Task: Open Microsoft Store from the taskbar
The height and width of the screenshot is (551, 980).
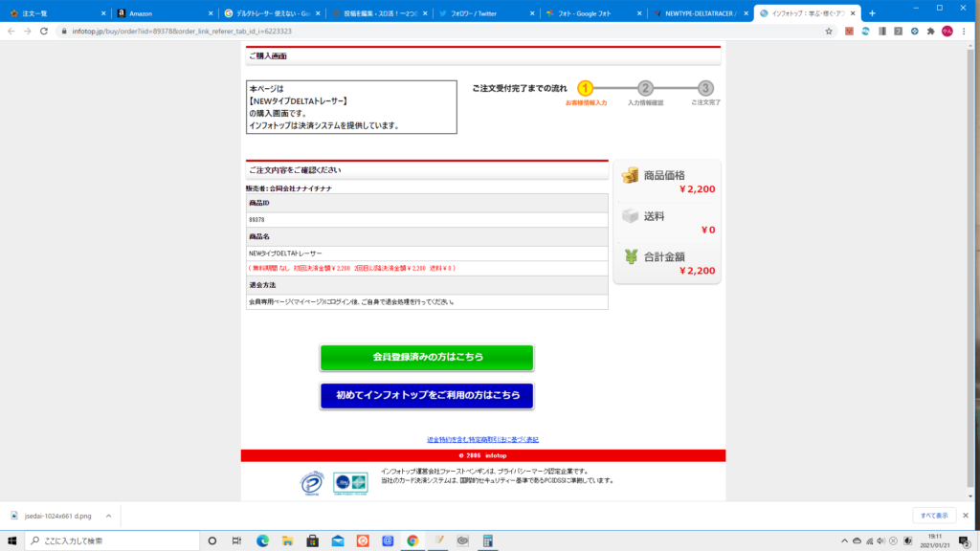Action: (x=313, y=541)
